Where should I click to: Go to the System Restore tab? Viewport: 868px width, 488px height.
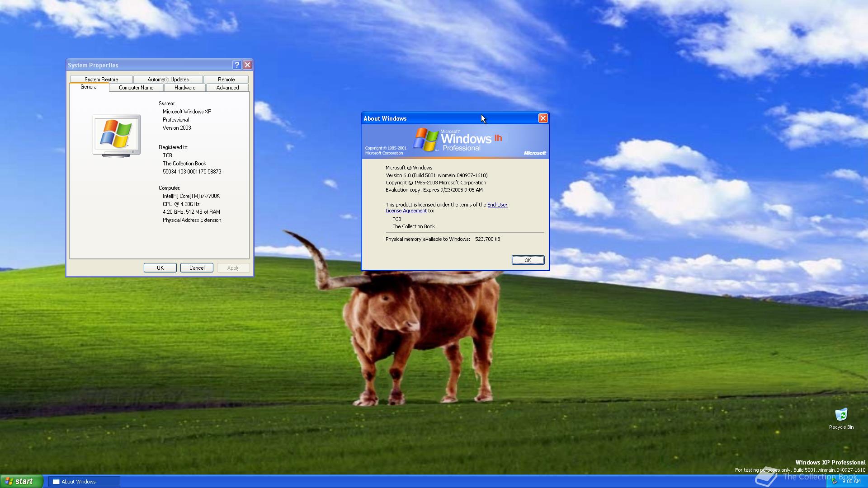pyautogui.click(x=101, y=79)
